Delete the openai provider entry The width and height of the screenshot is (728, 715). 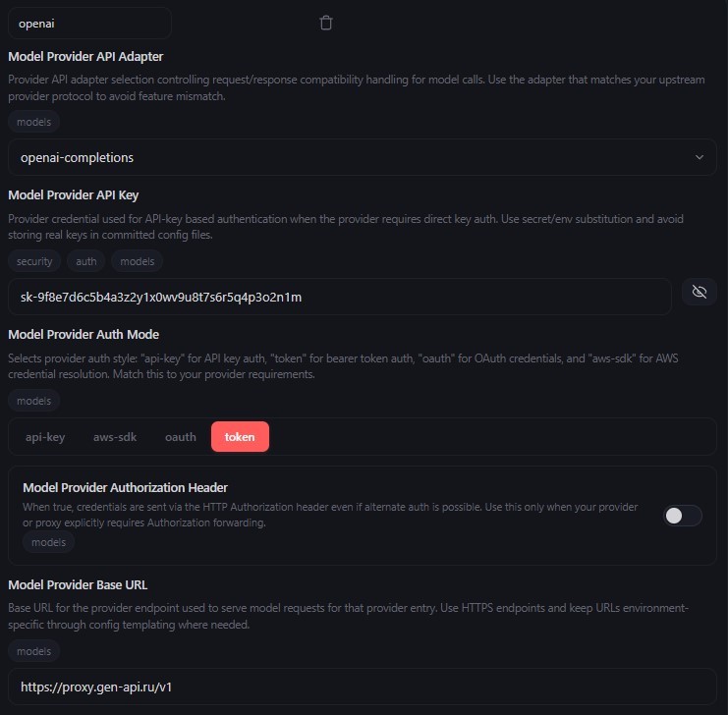tap(326, 23)
